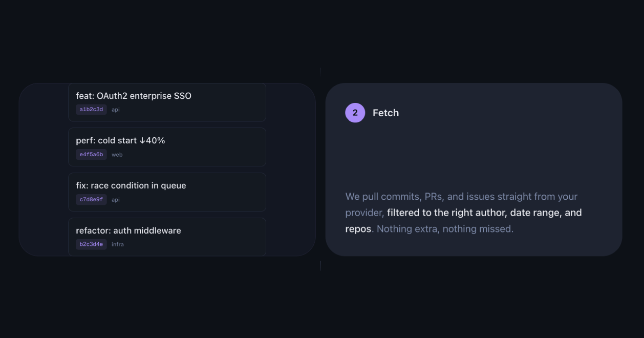Screen dimensions: 644x338
Task: Click commit hash badge a1b2c3d
Action: (x=91, y=110)
